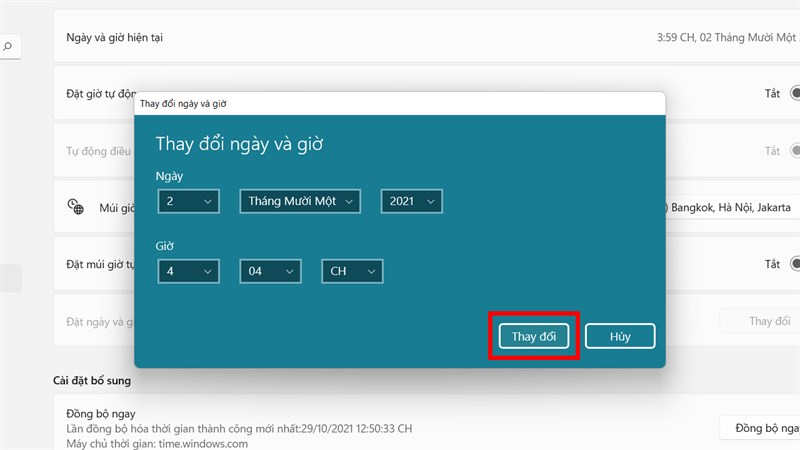Open the hour dropdown showing 4
800x450 pixels.
(x=188, y=271)
